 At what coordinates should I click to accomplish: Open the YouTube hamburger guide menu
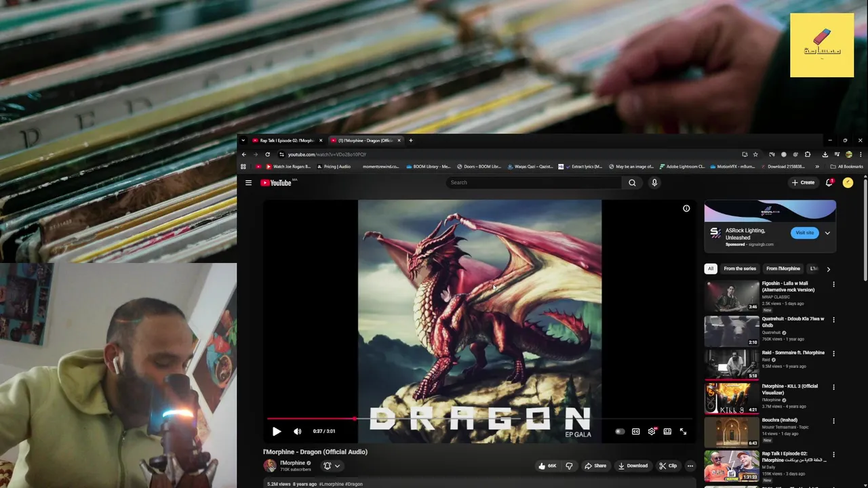click(248, 182)
